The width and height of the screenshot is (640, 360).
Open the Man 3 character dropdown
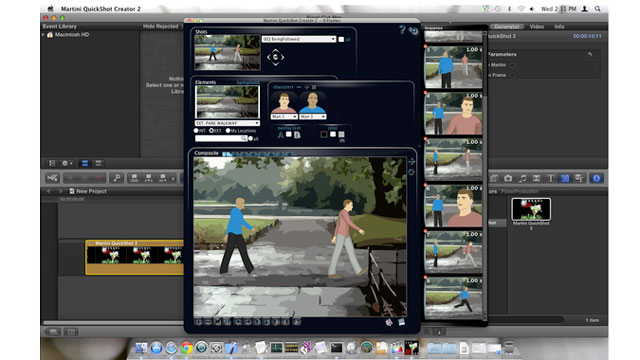pyautogui.click(x=313, y=117)
